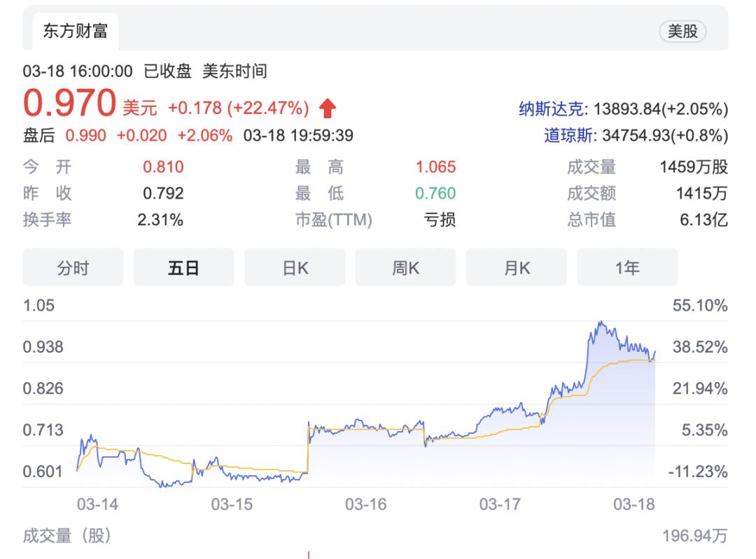Switch to the 月K chart tab
The image size is (756, 559).
[x=517, y=267]
